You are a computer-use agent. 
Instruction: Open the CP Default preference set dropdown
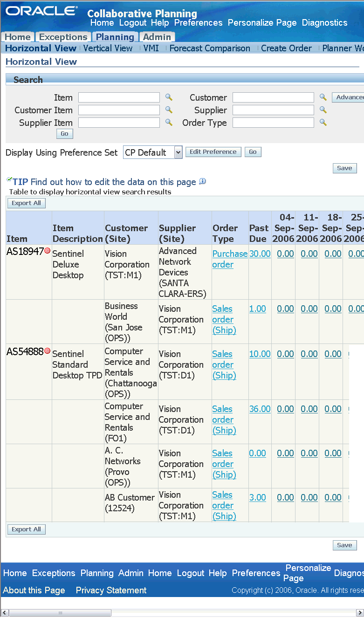[152, 152]
